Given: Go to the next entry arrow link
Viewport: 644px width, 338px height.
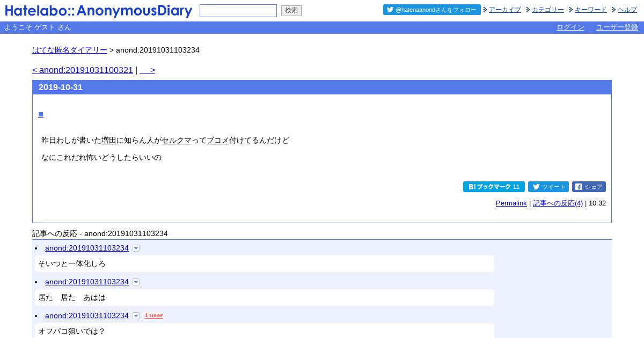Looking at the screenshot, I should 148,70.
